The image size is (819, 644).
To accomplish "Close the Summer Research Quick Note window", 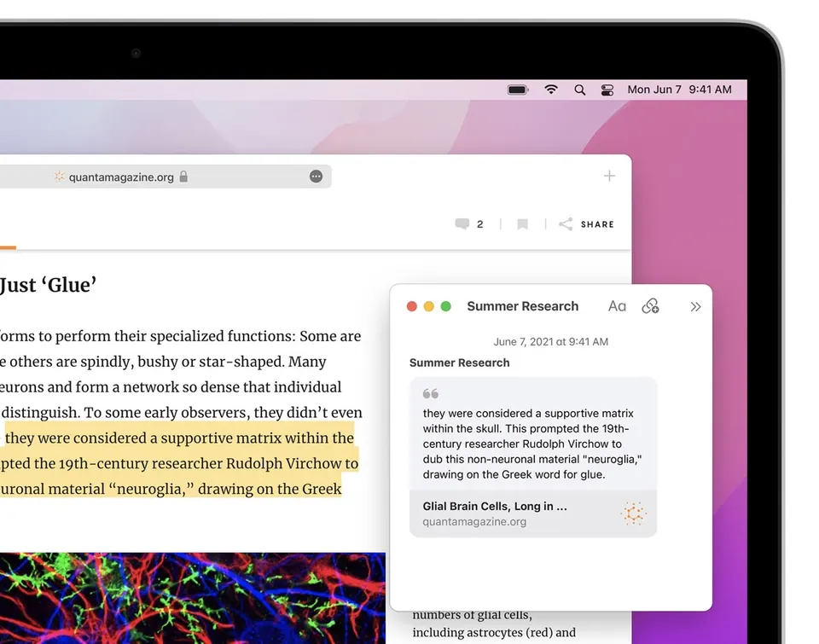I will (x=411, y=306).
